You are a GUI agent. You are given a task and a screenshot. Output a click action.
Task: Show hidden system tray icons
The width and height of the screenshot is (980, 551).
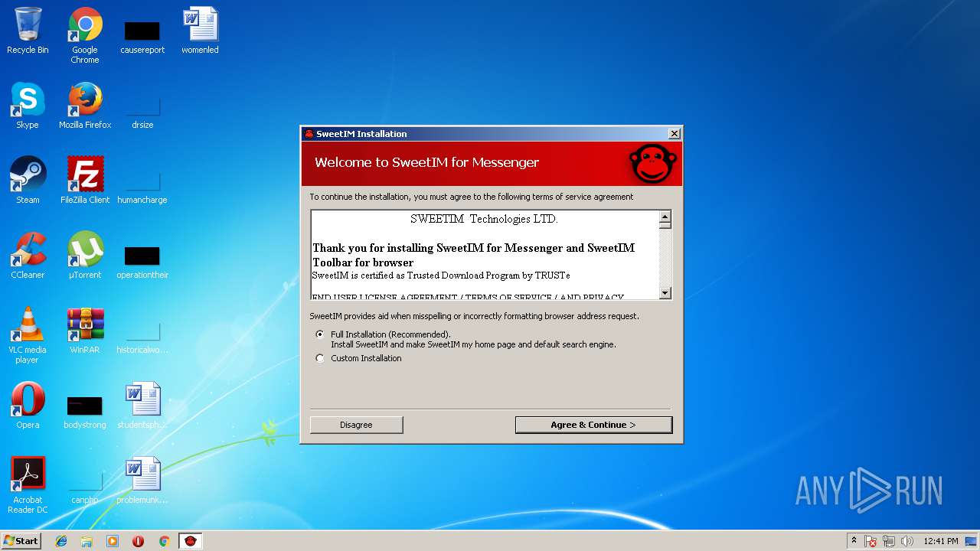854,541
